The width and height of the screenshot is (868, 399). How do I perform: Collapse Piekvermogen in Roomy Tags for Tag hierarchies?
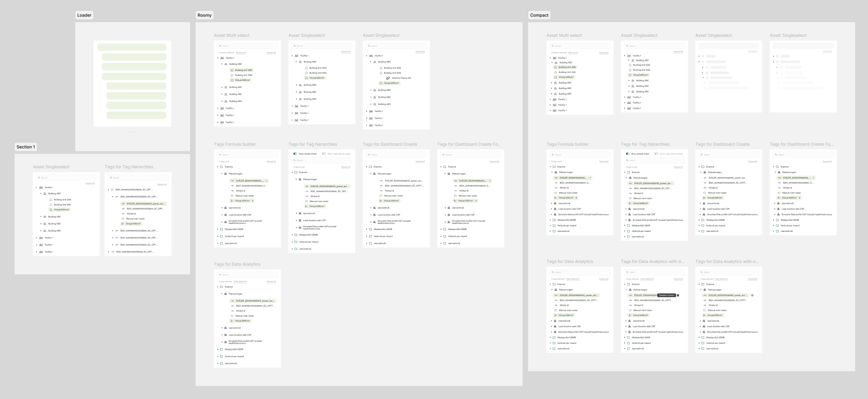pyautogui.click(x=296, y=179)
